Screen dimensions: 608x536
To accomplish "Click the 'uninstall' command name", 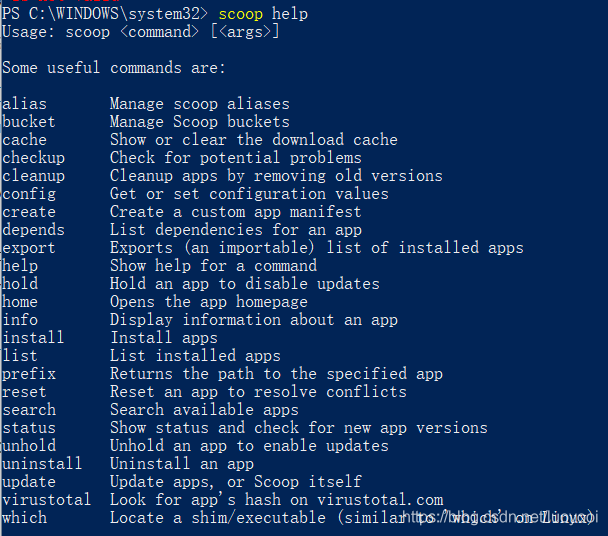I will click(42, 463).
